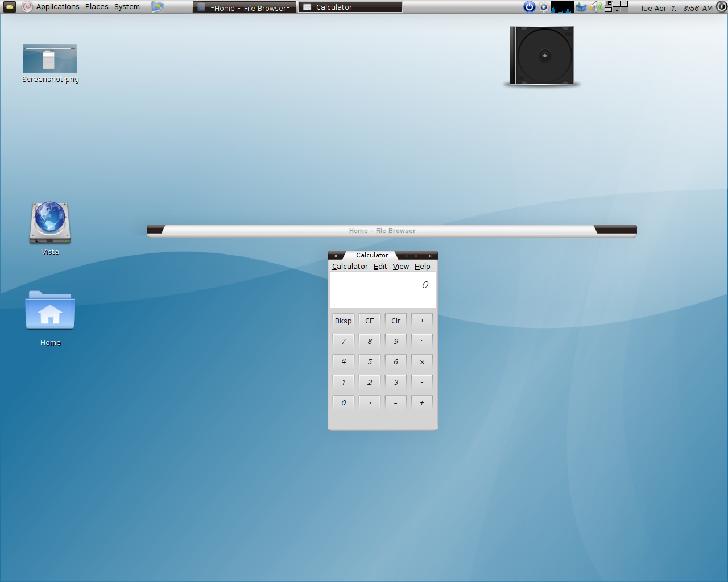Click the ± sign change button
728x582 pixels.
[x=422, y=321]
